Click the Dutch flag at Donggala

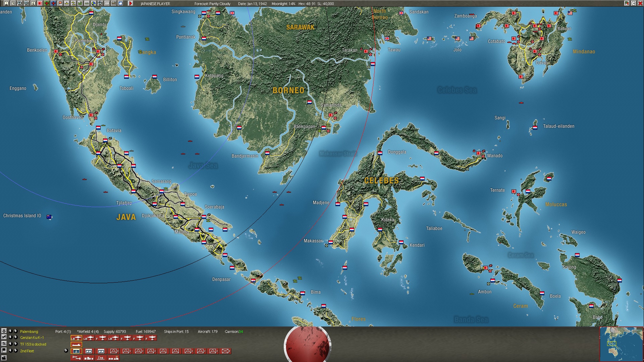[380, 153]
